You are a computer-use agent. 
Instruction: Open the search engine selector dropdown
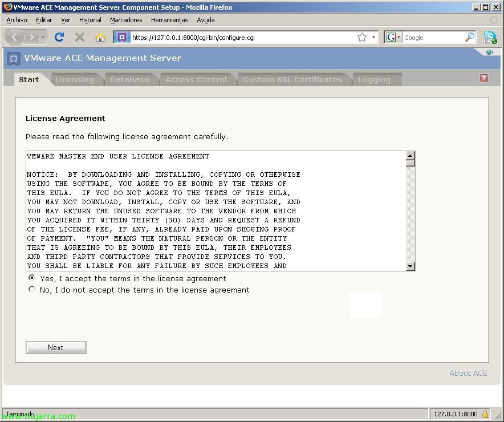tap(399, 37)
